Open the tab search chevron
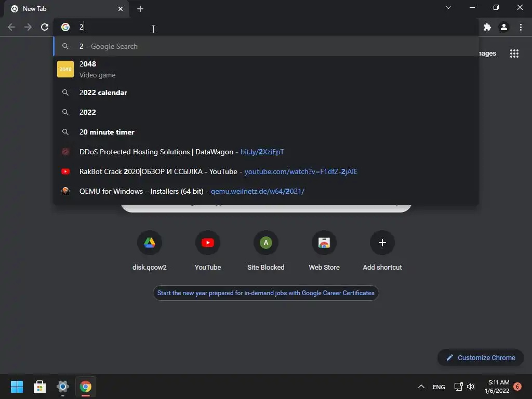The height and width of the screenshot is (399, 532). (448, 7)
